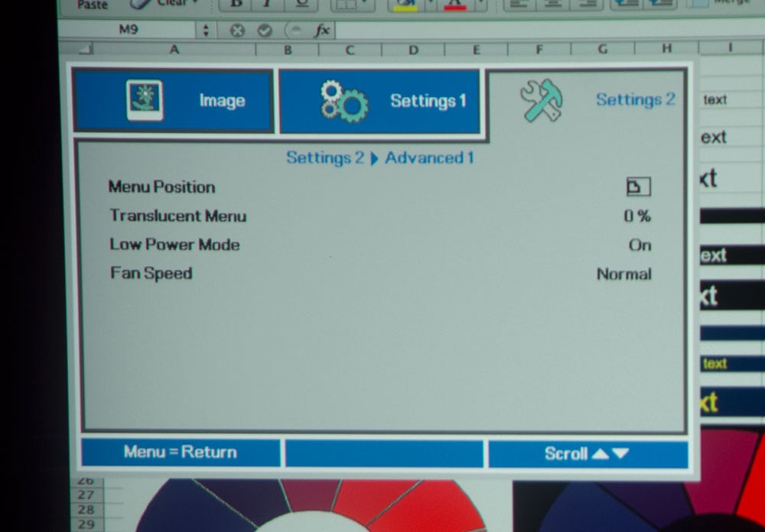Screen dimensions: 765x532
Task: Click the formula bar confirm checkmark icon
Action: [x=265, y=31]
